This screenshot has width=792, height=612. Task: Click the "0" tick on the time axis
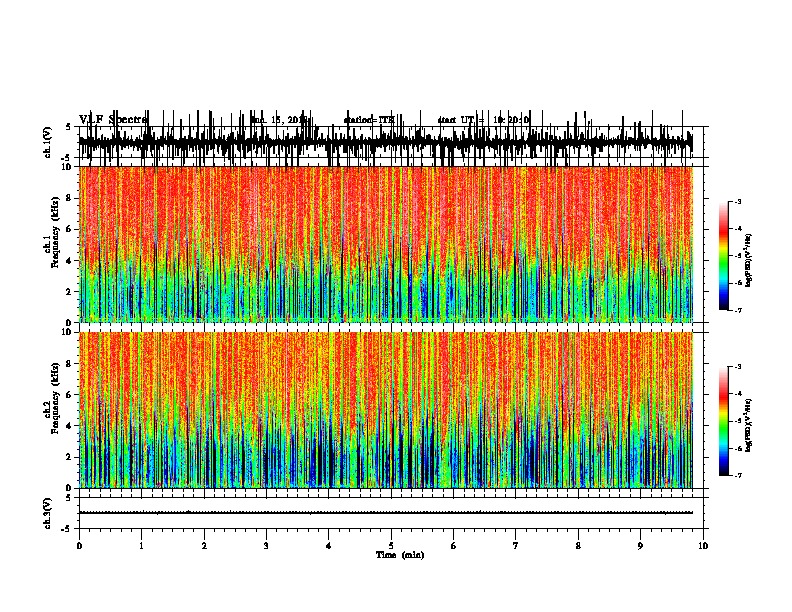pos(79,545)
